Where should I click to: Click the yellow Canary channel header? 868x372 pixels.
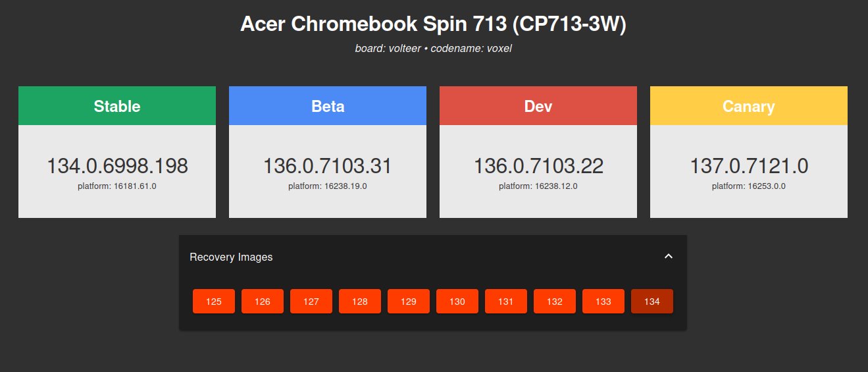(x=749, y=106)
